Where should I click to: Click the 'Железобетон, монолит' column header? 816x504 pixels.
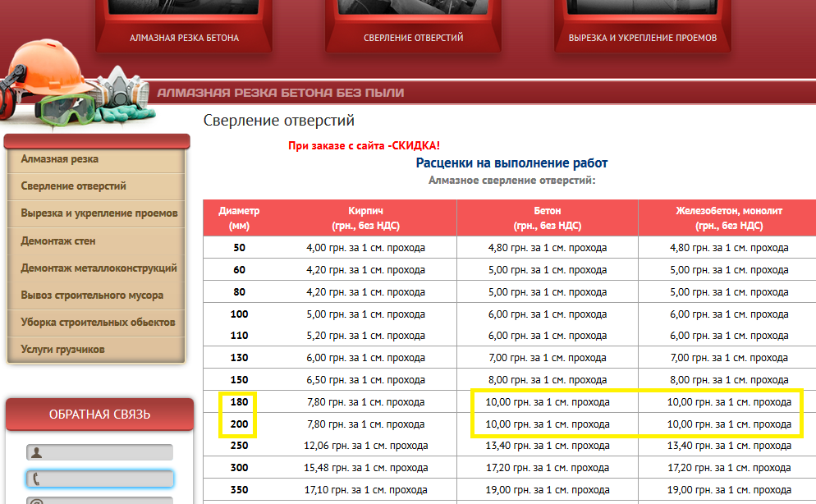pyautogui.click(x=728, y=218)
